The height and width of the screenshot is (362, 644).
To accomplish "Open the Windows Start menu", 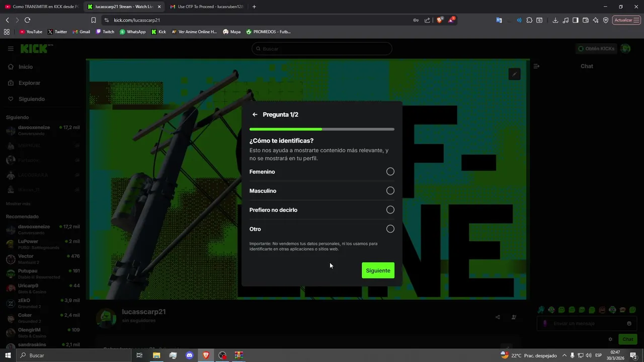I will [x=8, y=355].
